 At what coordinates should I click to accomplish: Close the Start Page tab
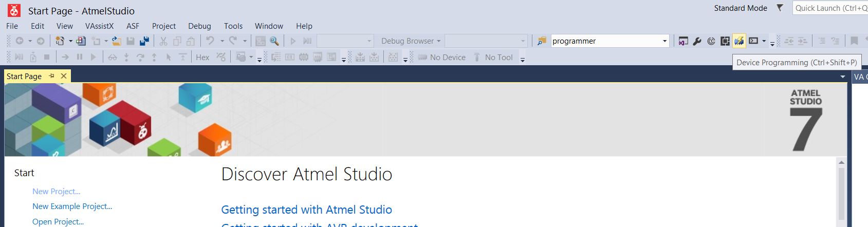coord(64,76)
